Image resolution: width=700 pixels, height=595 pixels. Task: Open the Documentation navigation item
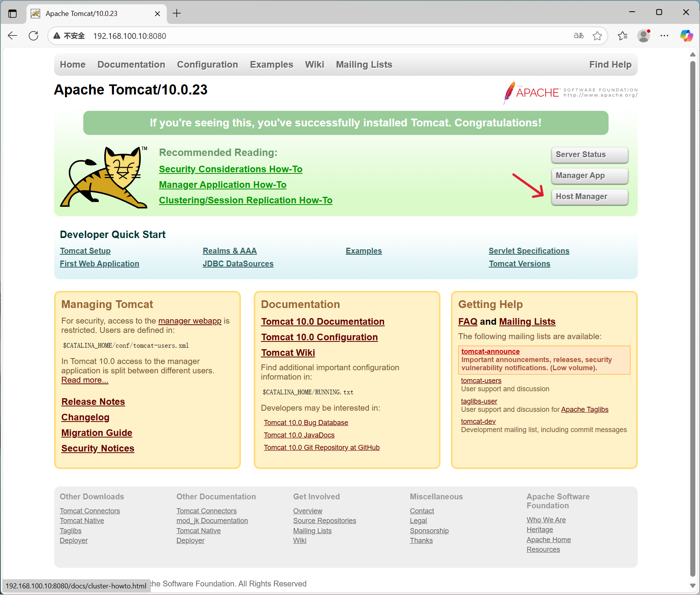(x=131, y=65)
